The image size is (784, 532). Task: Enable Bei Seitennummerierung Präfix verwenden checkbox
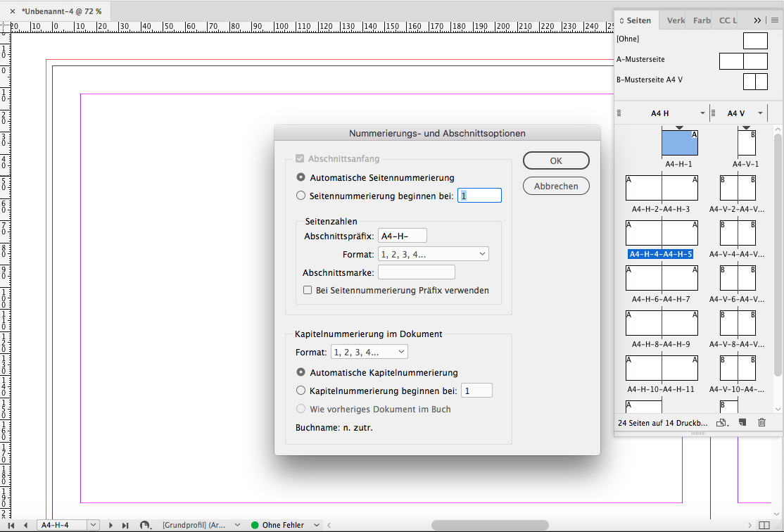pos(308,290)
